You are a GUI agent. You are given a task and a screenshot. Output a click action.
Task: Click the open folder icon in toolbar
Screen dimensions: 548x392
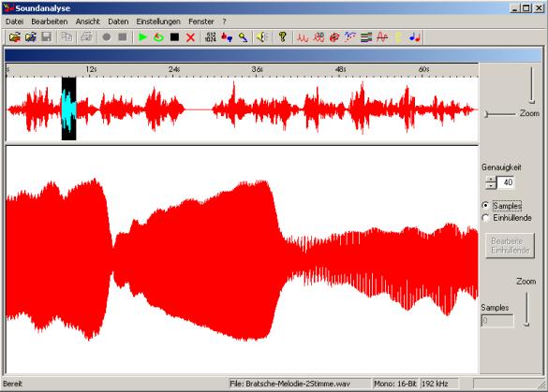[x=15, y=37]
